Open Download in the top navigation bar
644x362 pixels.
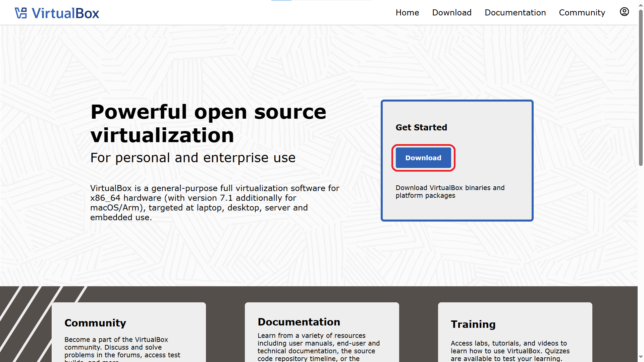point(452,13)
